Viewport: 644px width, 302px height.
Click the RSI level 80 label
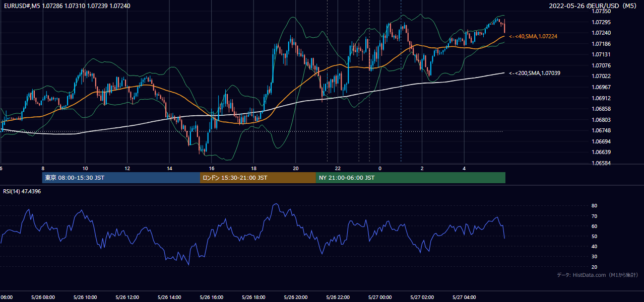[x=594, y=206]
